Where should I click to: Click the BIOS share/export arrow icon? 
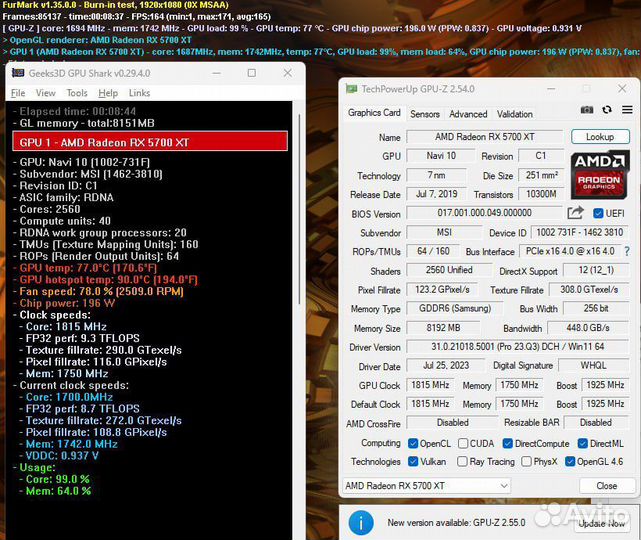(x=576, y=213)
